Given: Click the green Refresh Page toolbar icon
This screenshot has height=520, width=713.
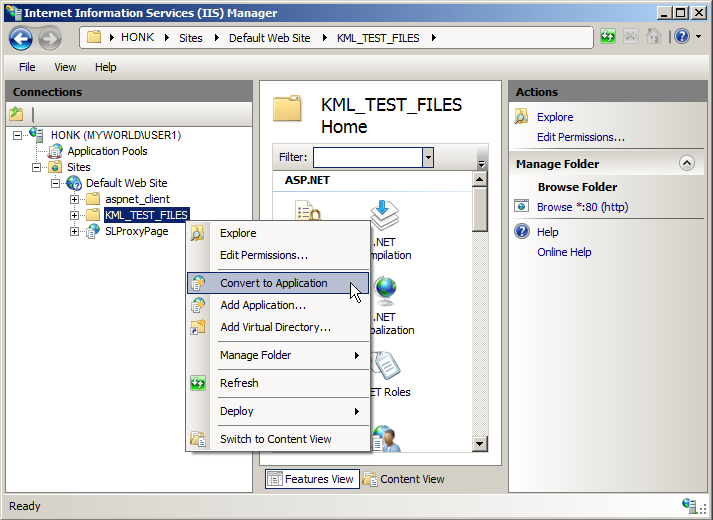Looking at the screenshot, I should click(608, 36).
